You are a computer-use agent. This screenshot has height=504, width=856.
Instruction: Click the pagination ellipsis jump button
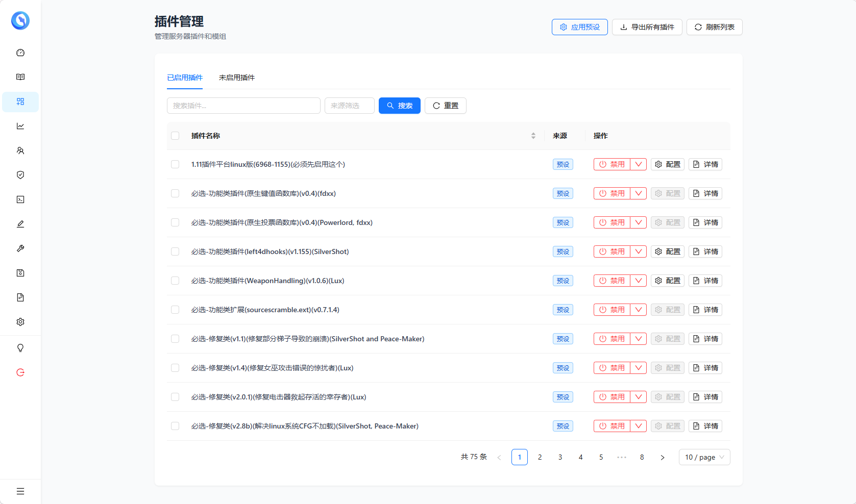coord(622,457)
